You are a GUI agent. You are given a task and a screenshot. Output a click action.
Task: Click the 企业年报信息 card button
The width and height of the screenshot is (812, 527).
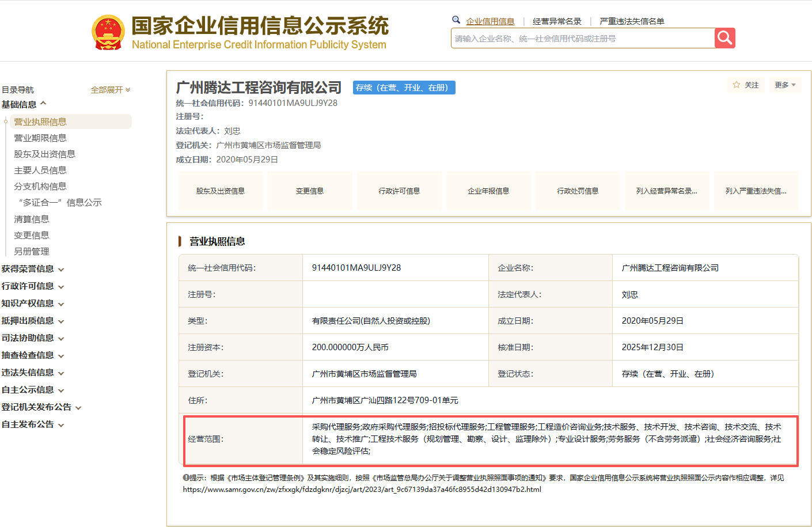(488, 191)
